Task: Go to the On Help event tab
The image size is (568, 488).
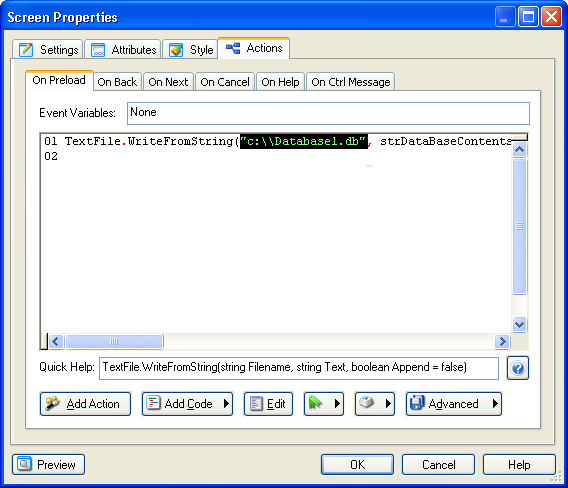Action: pyautogui.click(x=280, y=82)
